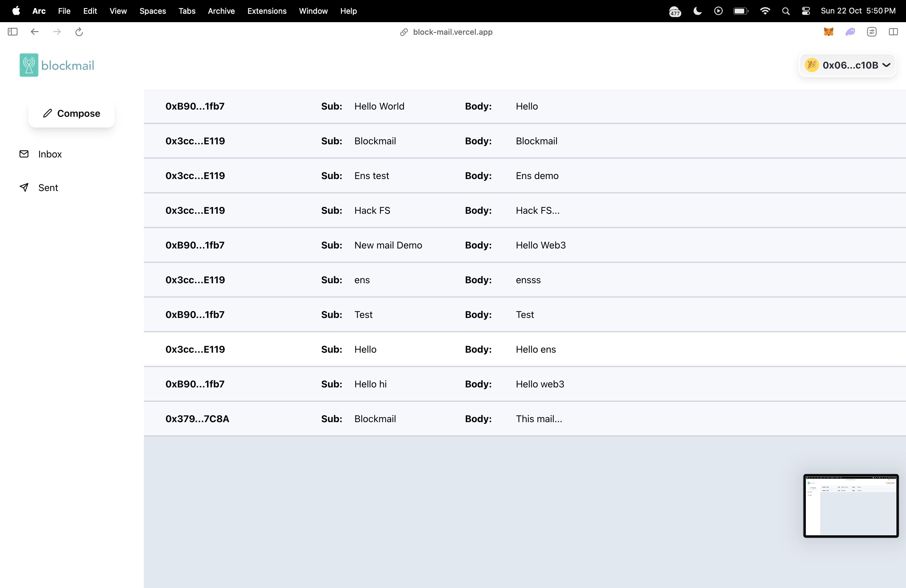
Task: Click body text ensss
Action: 528,280
